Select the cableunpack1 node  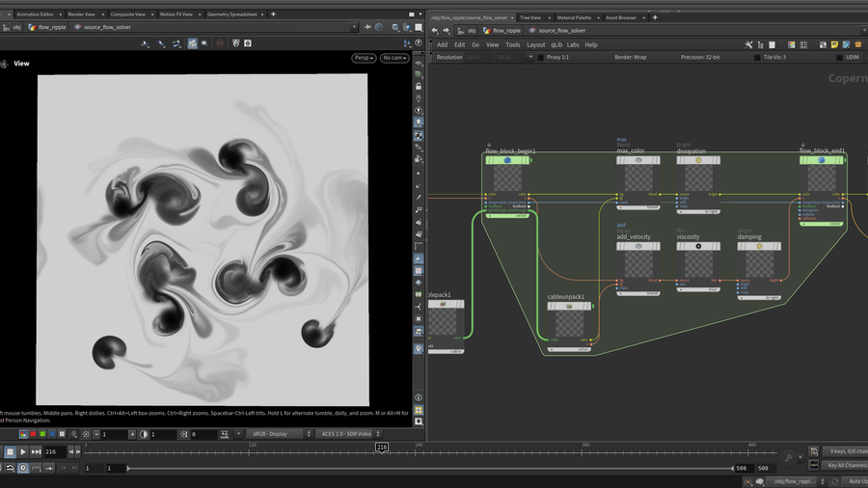coord(569,323)
